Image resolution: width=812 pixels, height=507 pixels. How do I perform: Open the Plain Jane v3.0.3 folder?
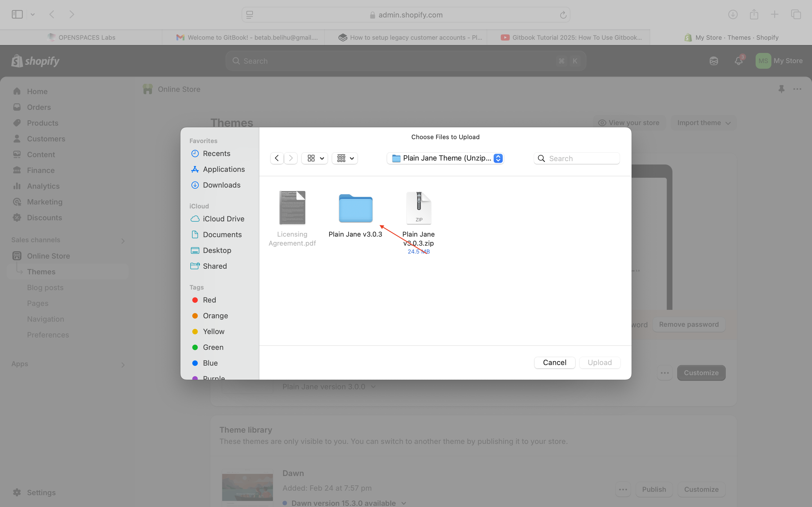pyautogui.click(x=355, y=208)
